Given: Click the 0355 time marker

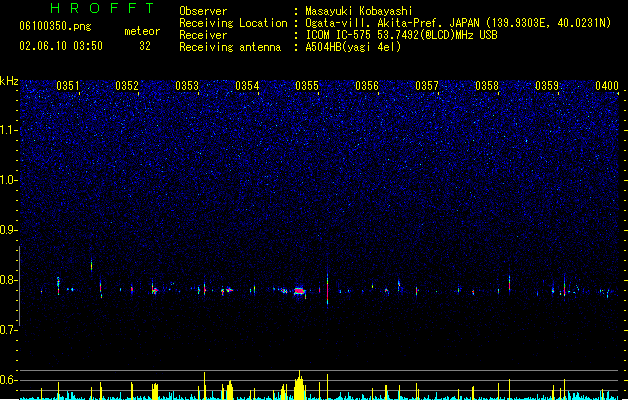Looking at the screenshot, I should [x=307, y=86].
